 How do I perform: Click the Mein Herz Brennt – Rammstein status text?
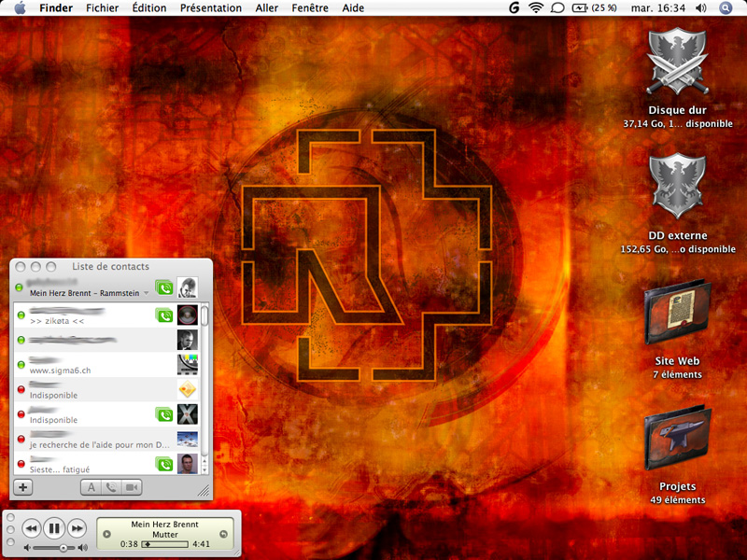(x=84, y=293)
